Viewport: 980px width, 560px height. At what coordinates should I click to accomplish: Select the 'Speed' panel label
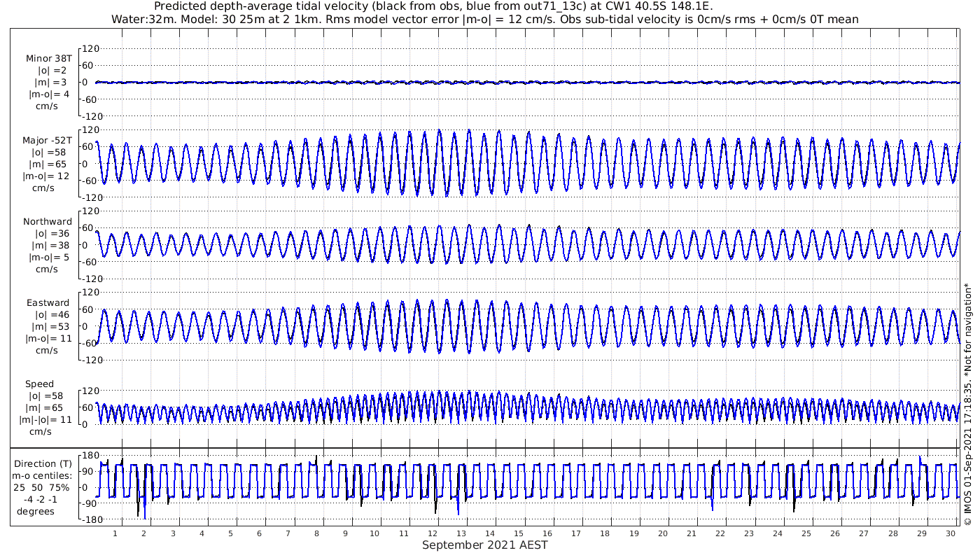point(39,384)
